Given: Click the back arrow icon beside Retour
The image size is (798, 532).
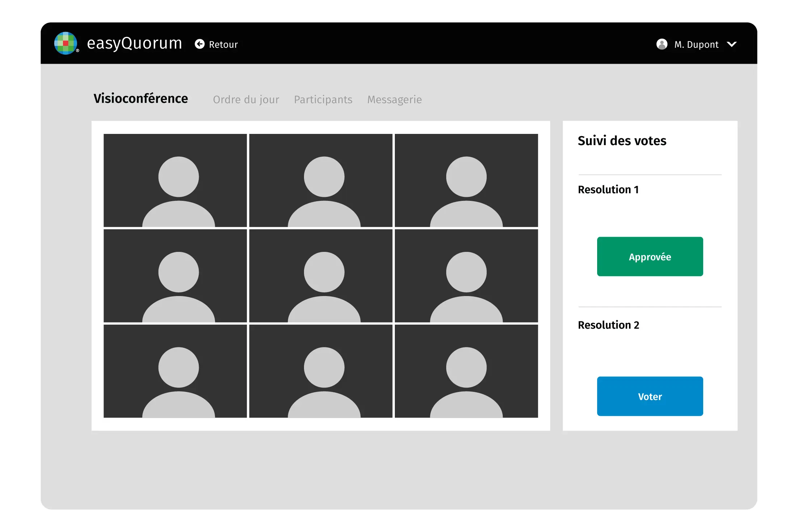Looking at the screenshot, I should [200, 44].
